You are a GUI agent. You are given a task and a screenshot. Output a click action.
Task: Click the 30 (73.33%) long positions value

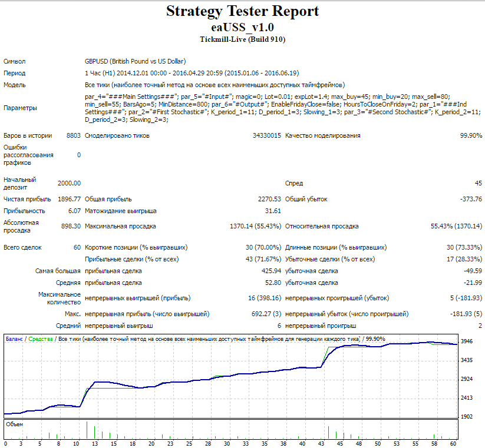pyautogui.click(x=464, y=247)
